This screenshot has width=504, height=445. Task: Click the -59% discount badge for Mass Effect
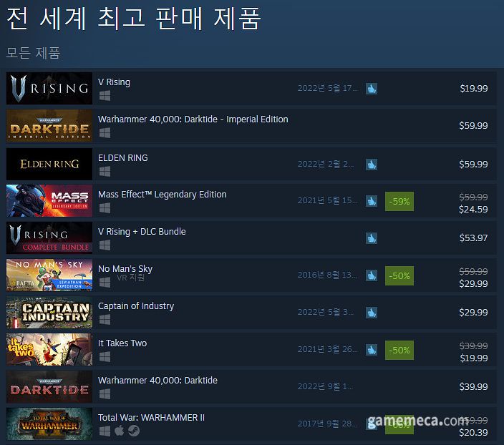point(399,202)
